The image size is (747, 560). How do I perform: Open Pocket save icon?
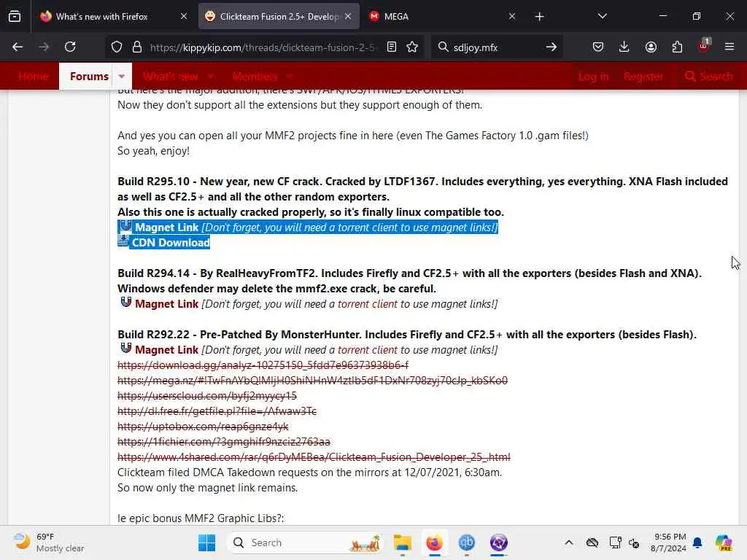pos(598,47)
